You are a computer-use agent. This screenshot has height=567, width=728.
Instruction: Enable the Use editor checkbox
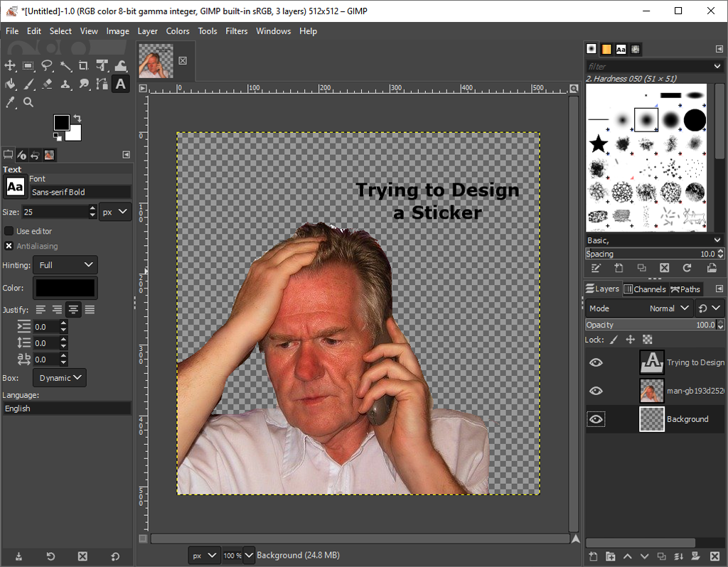pyautogui.click(x=9, y=231)
